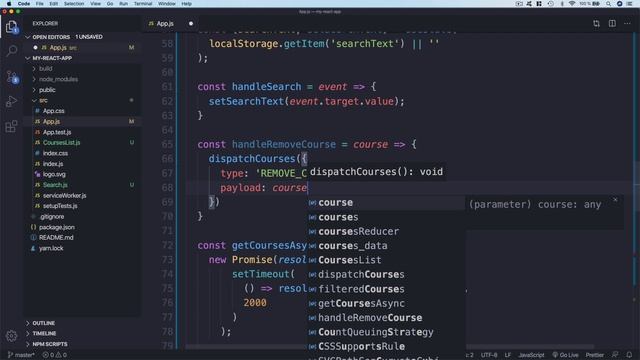This screenshot has width=640, height=360.
Task: Open setupTests.js in the file tree
Action: coord(60,206)
